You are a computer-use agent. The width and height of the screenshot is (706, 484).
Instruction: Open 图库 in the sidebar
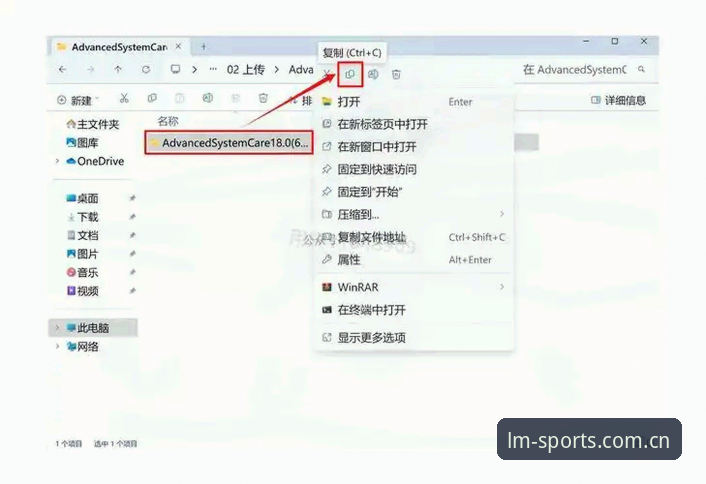[82, 143]
